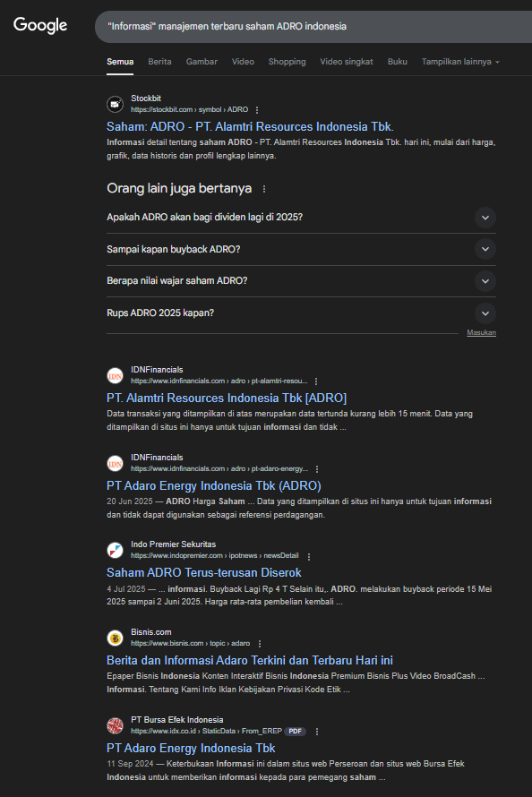Expand the 'Rups ADRO 2025 kapan?' question
Screen dimensions: 532x797
301,313
